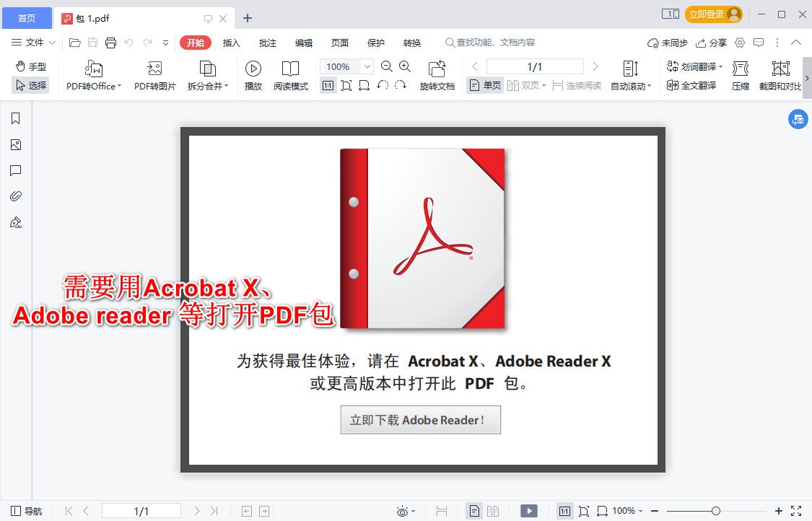The image size is (812, 521).
Task: Activate 阅读模式 reading mode
Action: click(291, 75)
